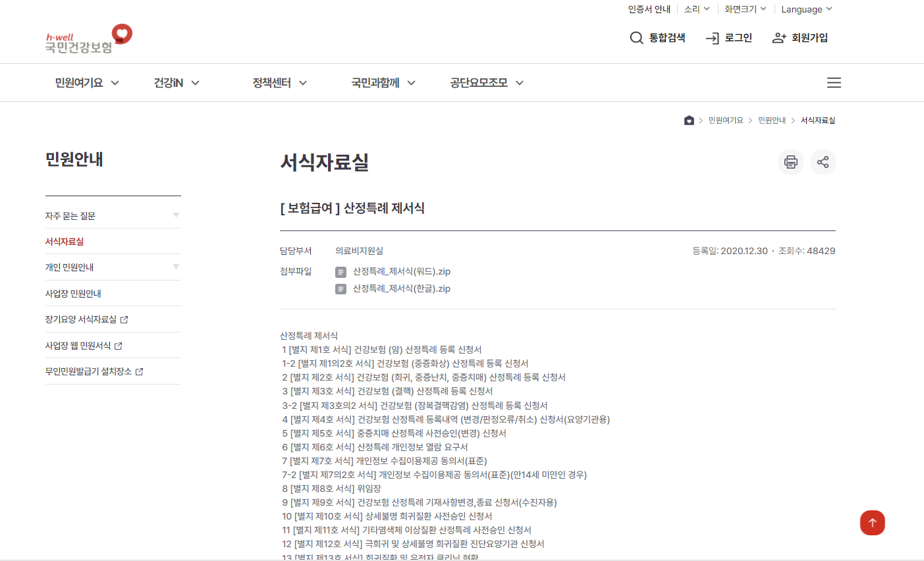Viewport: 924px width, 561px height.
Task: Print the page using the printer icon
Action: click(790, 161)
